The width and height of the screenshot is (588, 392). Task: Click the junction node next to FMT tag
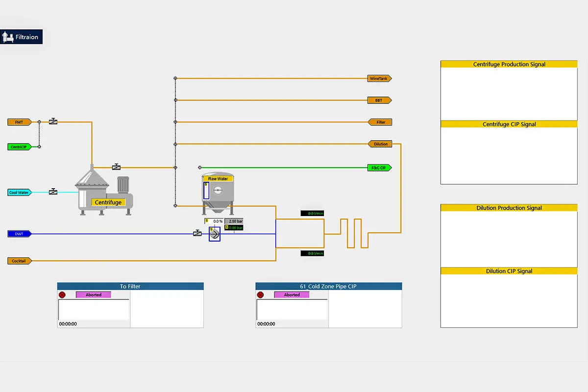point(40,122)
